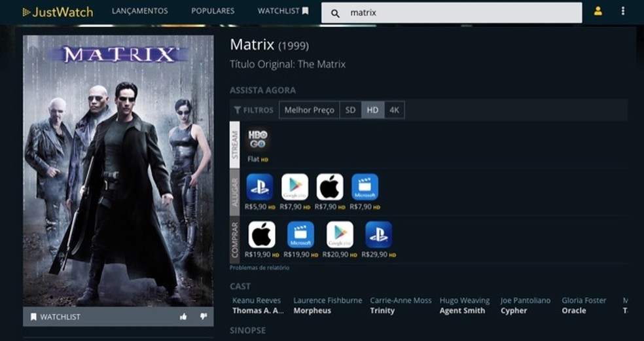
Task: Click the Matrix movie poster
Action: 118,170
